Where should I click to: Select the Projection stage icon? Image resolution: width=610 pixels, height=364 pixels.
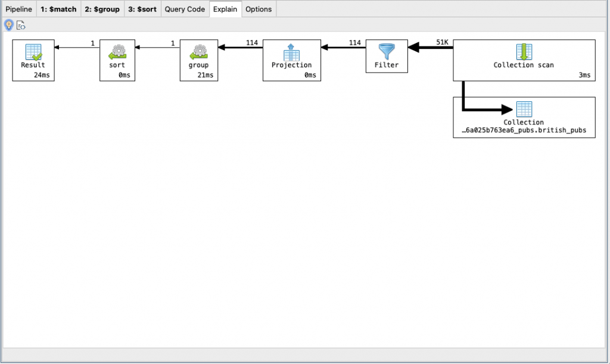(291, 52)
